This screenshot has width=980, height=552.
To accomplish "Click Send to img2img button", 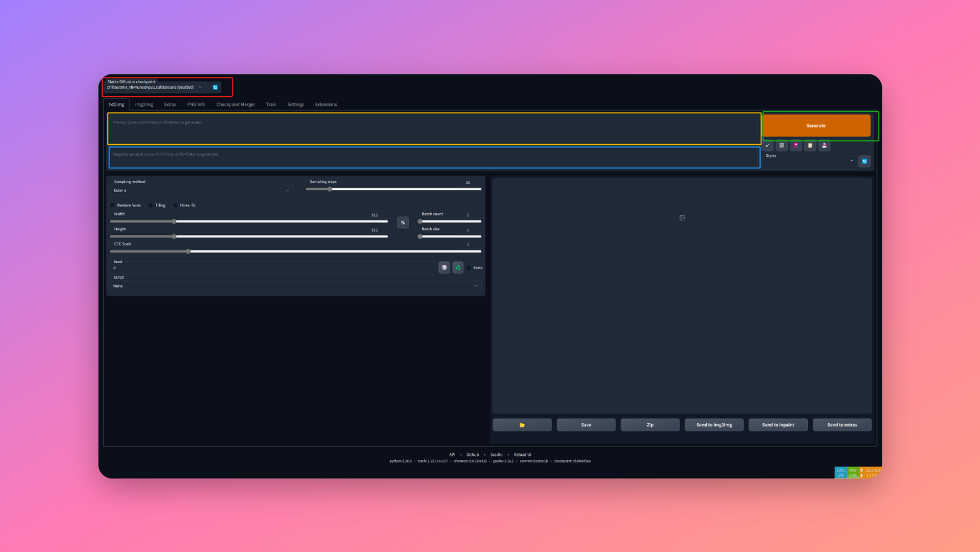I will click(714, 425).
